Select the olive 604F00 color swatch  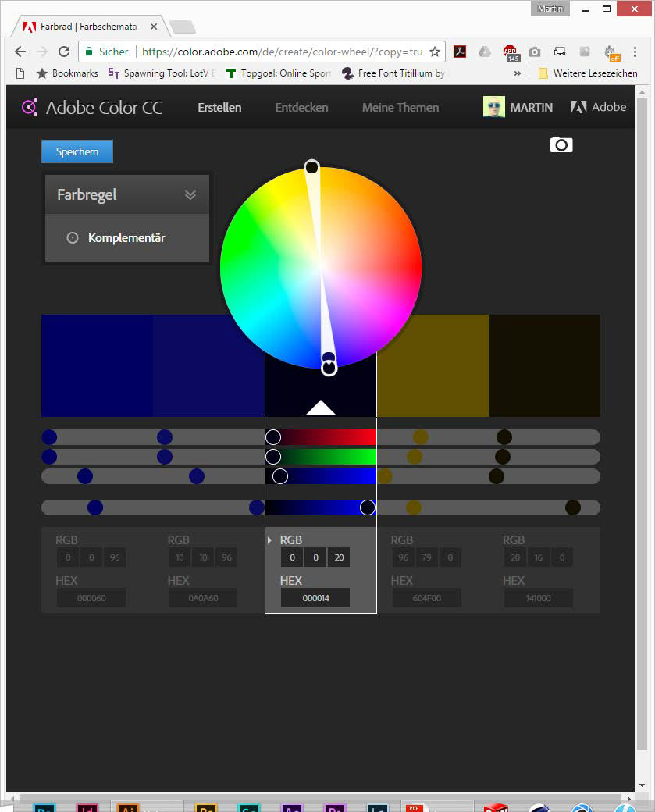coord(433,365)
